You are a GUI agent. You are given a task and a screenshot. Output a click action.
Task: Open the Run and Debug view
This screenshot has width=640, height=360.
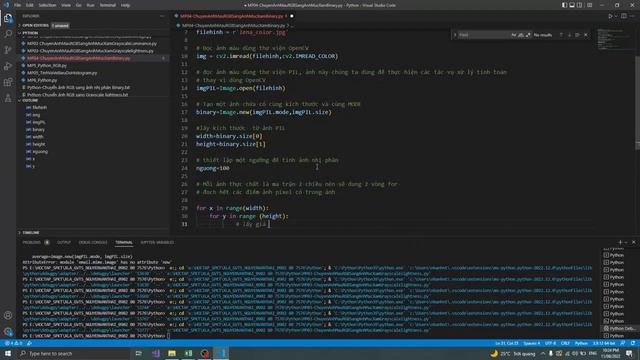point(8,66)
